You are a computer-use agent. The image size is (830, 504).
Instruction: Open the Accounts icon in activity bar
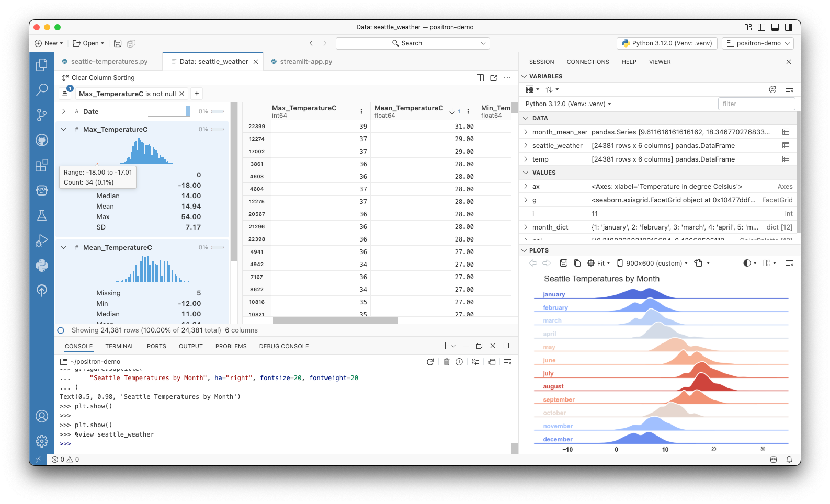(x=42, y=416)
